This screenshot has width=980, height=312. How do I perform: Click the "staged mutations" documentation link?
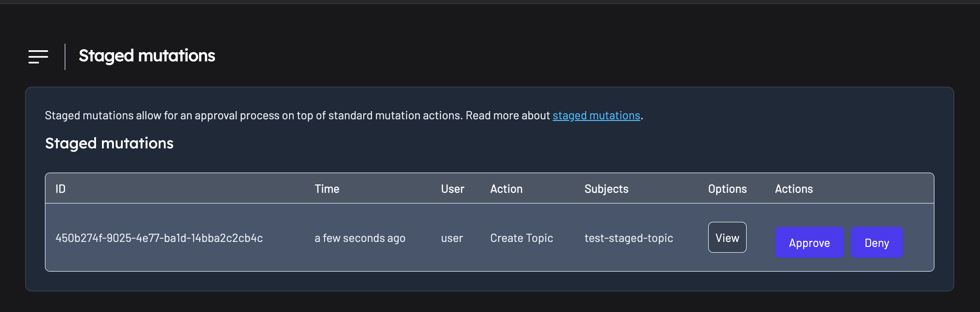596,115
